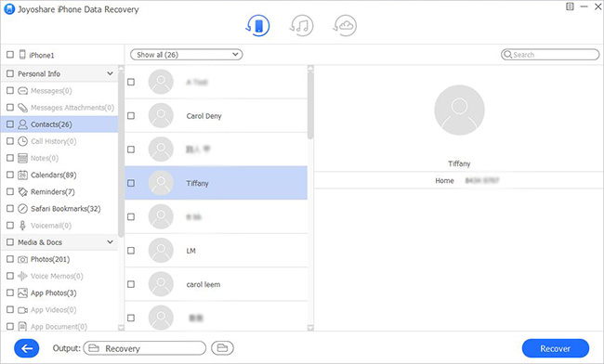This screenshot has height=364, width=604.
Task: Open the Show all (26) filter dropdown
Action: click(187, 55)
